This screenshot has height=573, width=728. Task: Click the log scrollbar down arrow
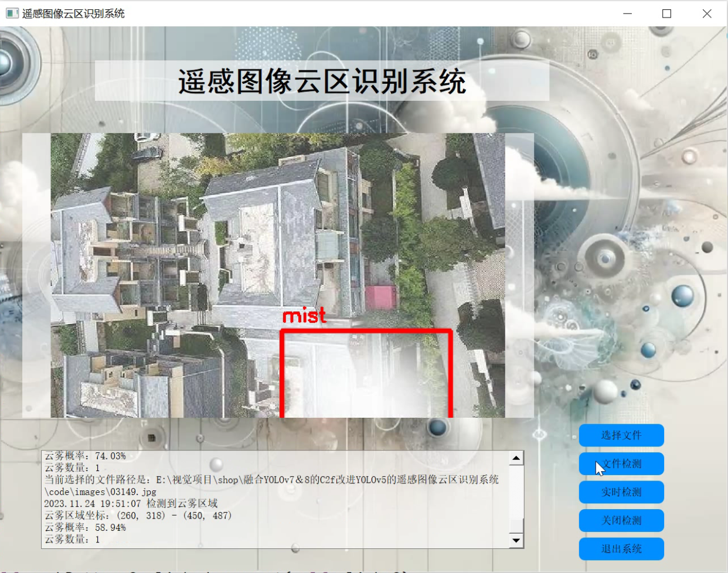[x=516, y=541]
